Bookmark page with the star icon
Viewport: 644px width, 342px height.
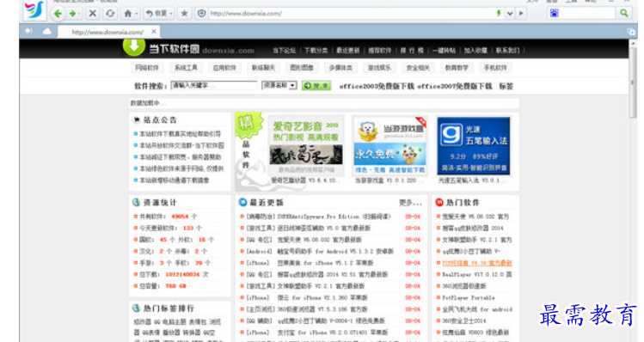pyautogui.click(x=184, y=14)
